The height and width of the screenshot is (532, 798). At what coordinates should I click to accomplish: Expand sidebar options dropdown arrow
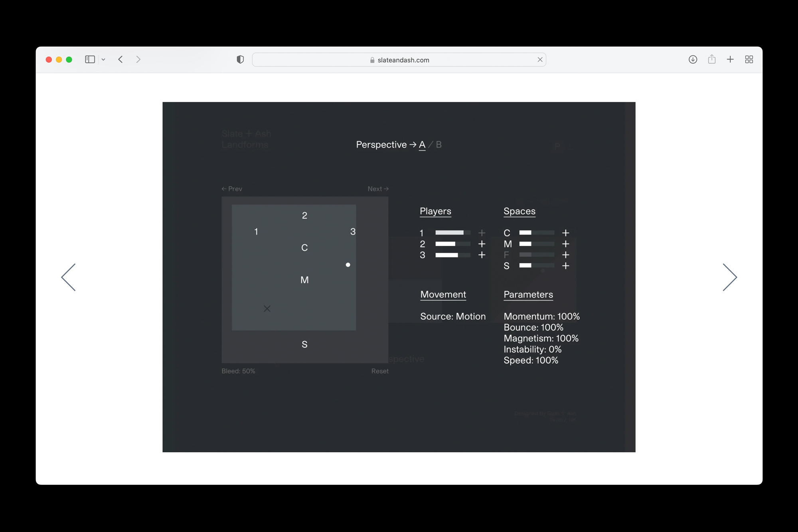pos(103,59)
